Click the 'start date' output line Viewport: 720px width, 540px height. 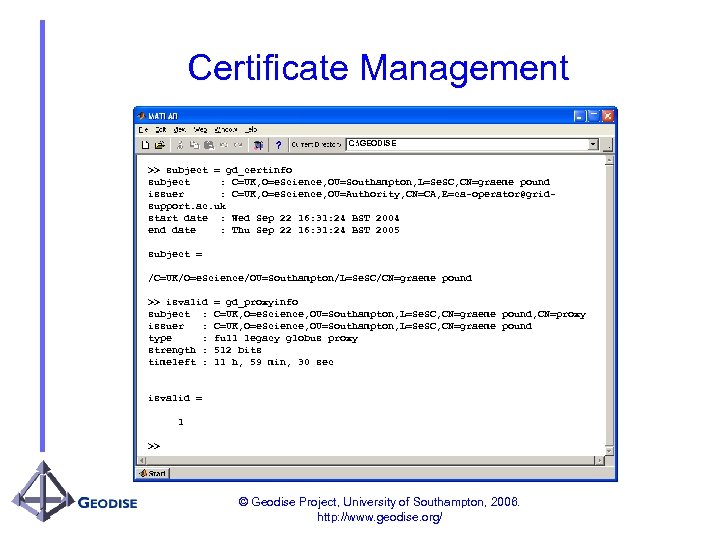[274, 218]
